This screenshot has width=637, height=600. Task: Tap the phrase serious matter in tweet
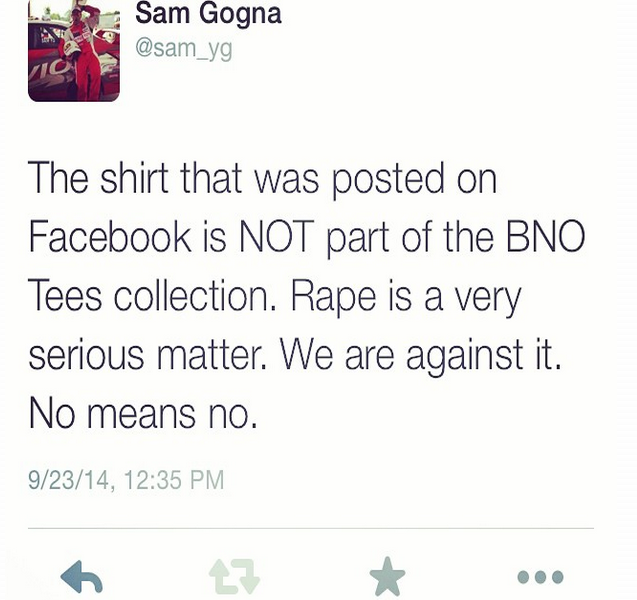tap(148, 355)
